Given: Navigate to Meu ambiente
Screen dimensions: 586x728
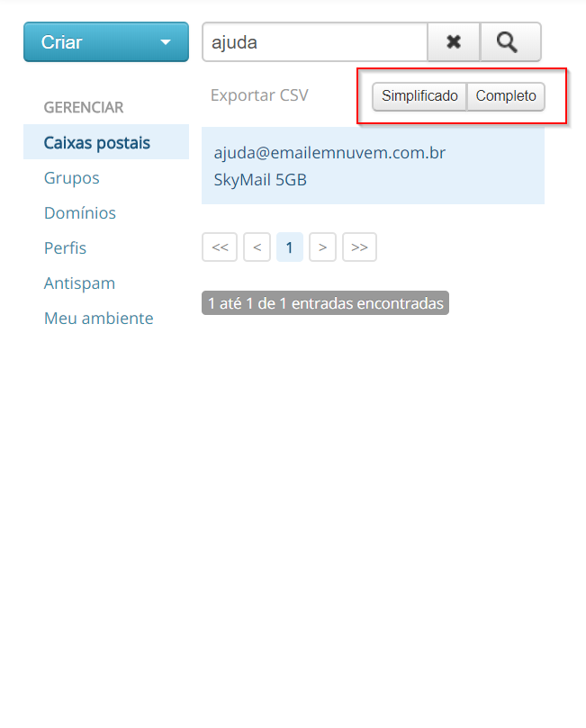Looking at the screenshot, I should [99, 319].
